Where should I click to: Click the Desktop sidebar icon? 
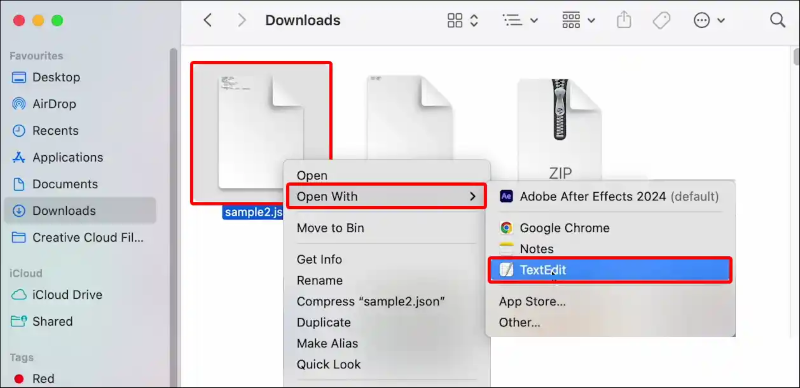(19, 78)
